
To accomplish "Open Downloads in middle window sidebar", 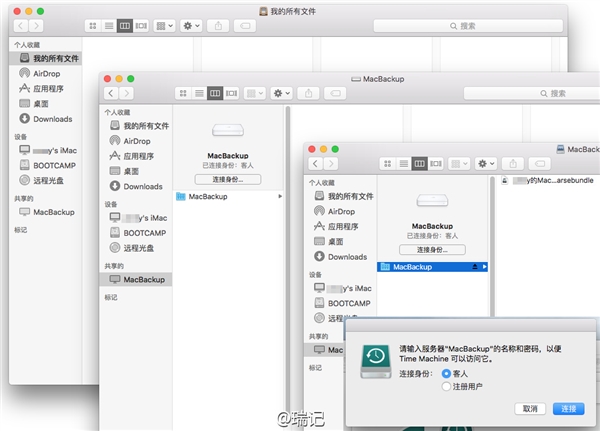I will [x=142, y=186].
